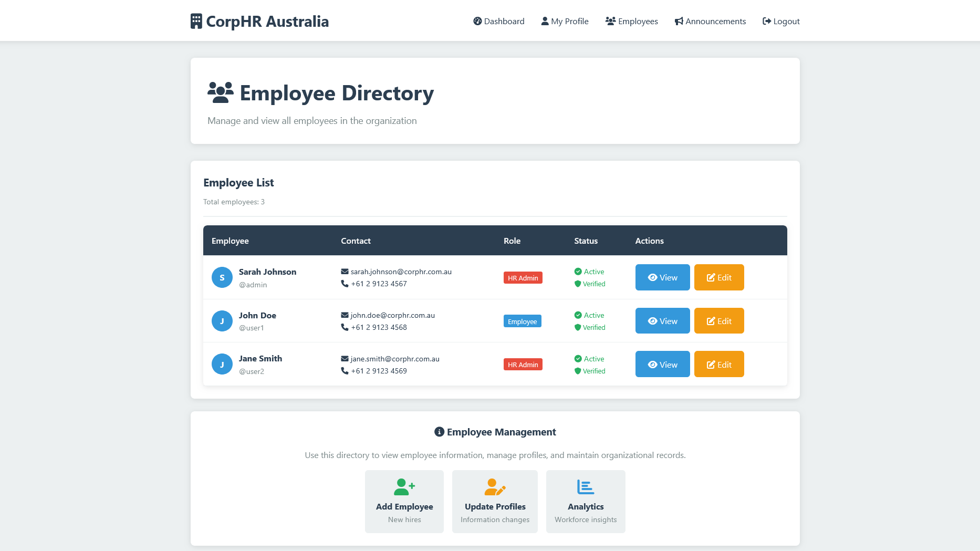Select the Employees navigation link
This screenshot has width=980, height=551.
click(x=631, y=22)
